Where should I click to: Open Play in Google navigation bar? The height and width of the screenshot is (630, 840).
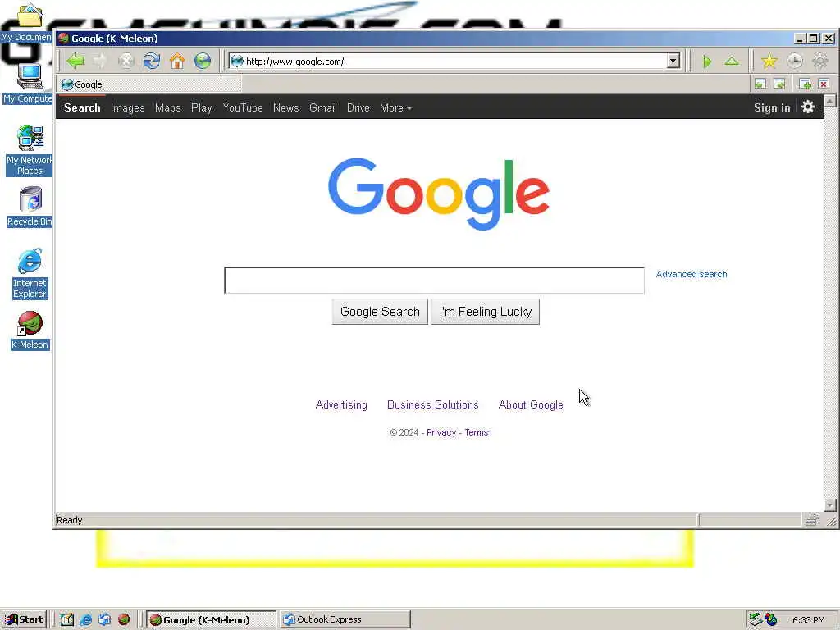[x=202, y=107]
